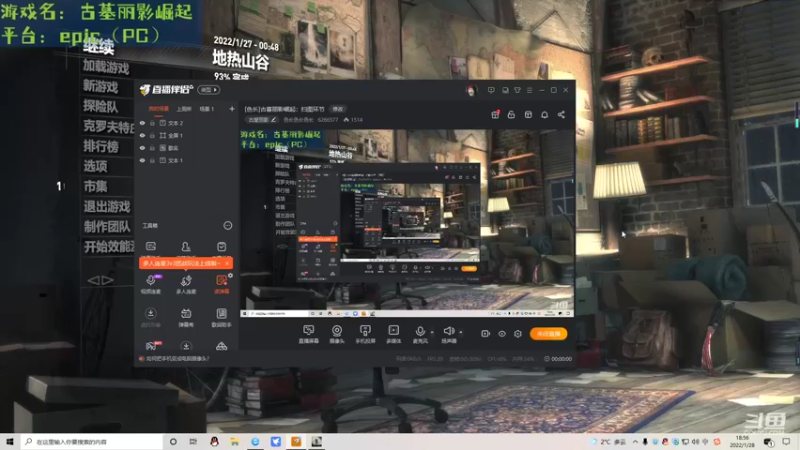Open settings gear on the orange tool
Viewport: 800px width, 450px height.
[x=231, y=276]
